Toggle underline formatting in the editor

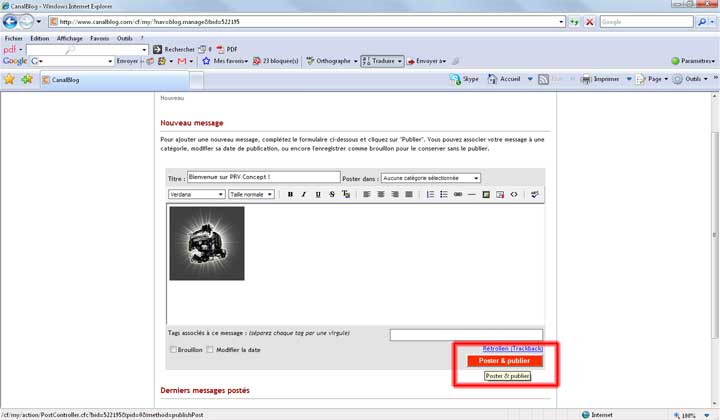pyautogui.click(x=318, y=195)
